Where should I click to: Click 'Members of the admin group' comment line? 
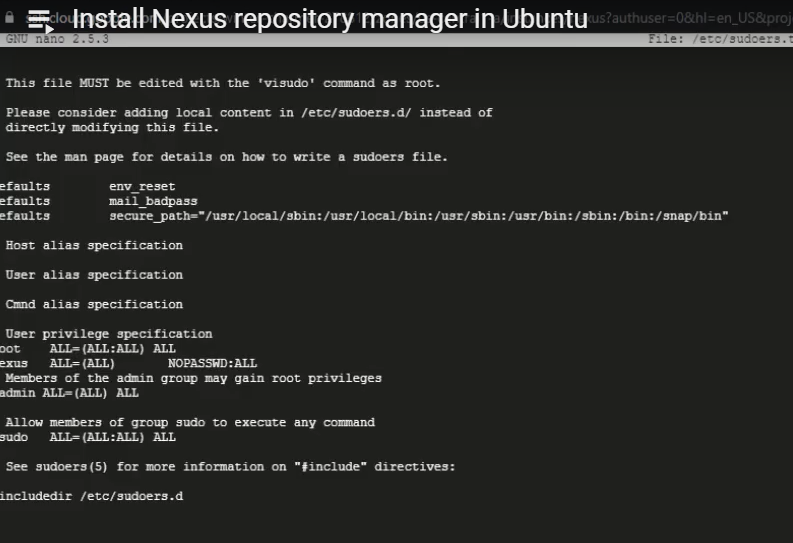click(193, 378)
